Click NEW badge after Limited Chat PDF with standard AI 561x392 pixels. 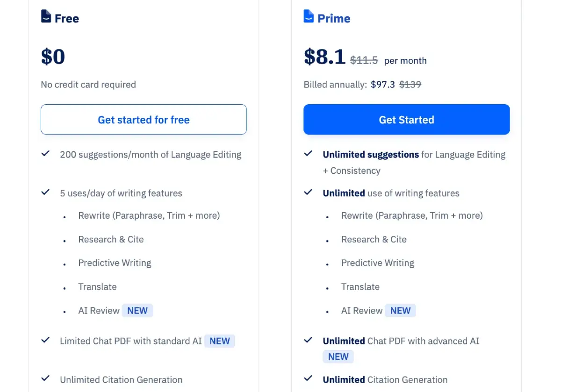click(220, 341)
